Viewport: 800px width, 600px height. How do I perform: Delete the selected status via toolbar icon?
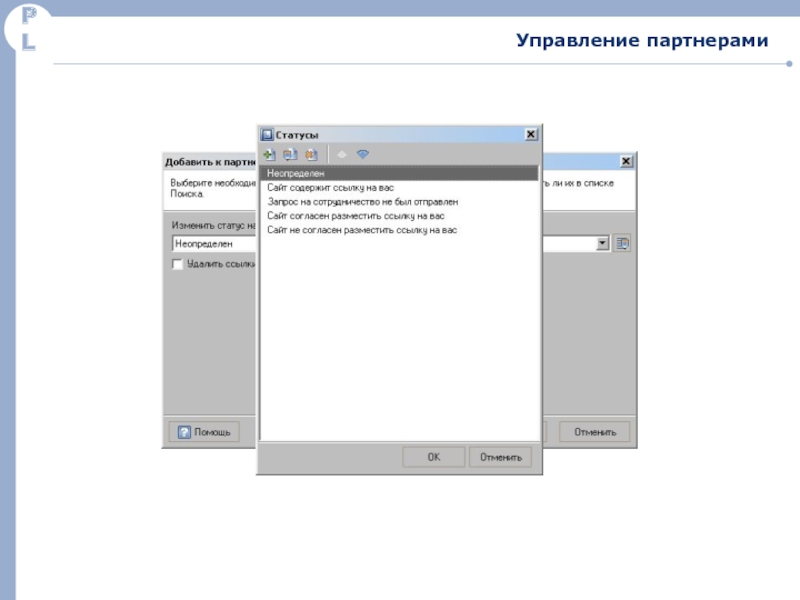[x=311, y=154]
